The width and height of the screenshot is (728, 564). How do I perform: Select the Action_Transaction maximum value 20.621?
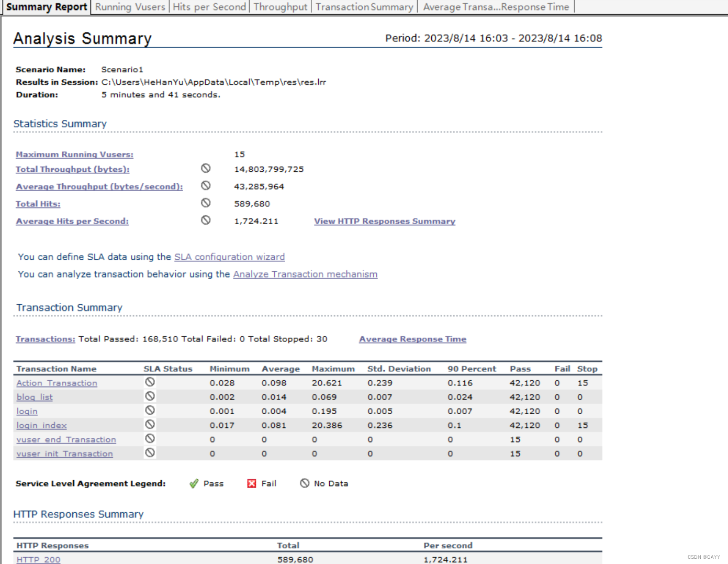point(327,383)
